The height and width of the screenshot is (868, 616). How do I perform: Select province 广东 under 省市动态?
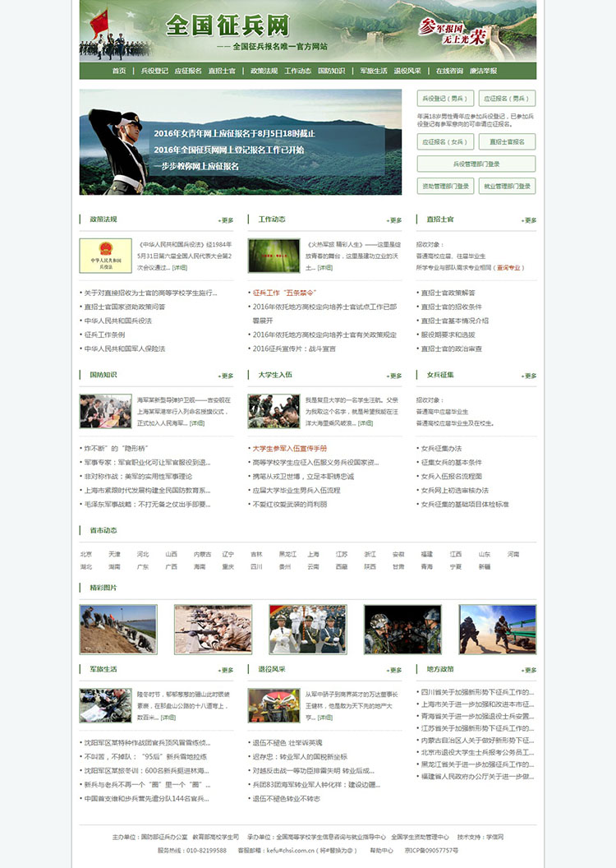tap(143, 567)
